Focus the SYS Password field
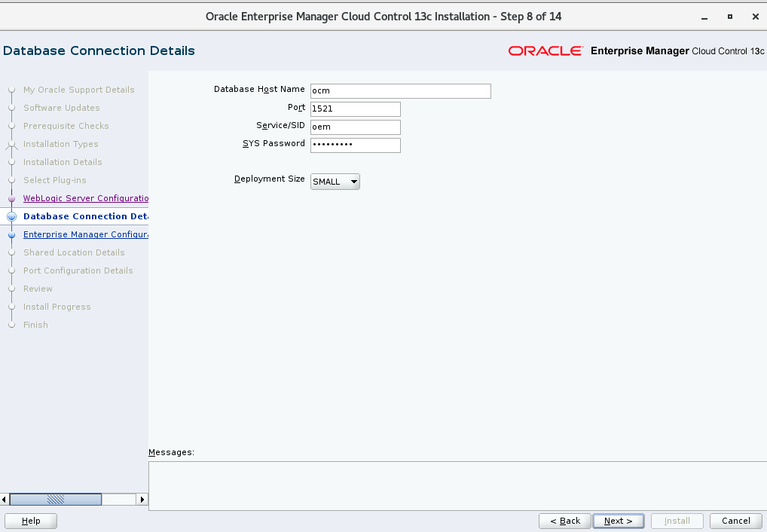The image size is (767, 532). [x=356, y=145]
